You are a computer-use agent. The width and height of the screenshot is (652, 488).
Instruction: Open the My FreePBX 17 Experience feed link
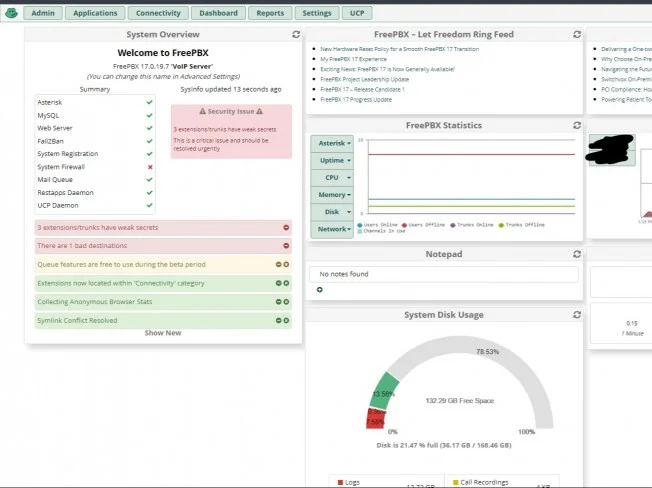point(352,59)
